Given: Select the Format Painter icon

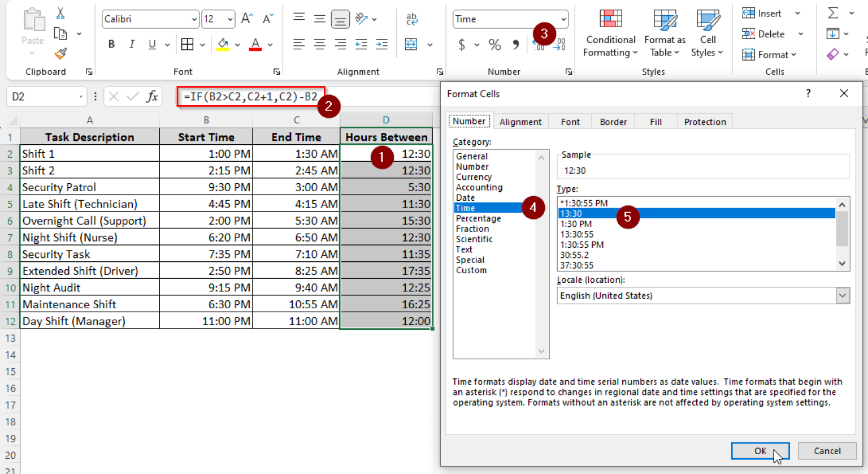Looking at the screenshot, I should click(60, 54).
